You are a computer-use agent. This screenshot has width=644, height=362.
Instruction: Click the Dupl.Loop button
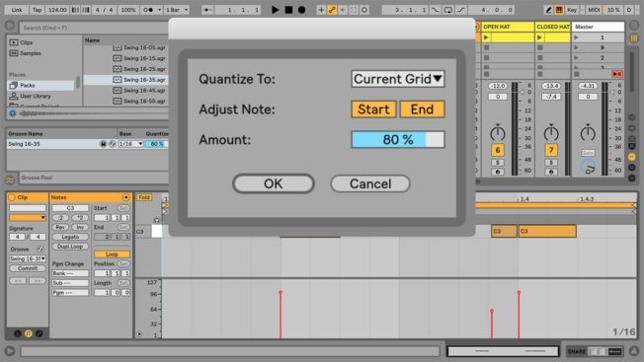coord(70,247)
